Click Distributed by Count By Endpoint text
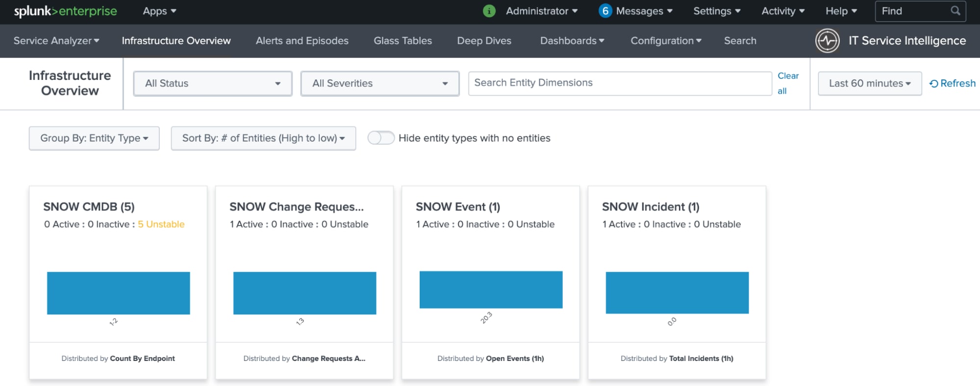The height and width of the screenshot is (386, 980). 118,359
